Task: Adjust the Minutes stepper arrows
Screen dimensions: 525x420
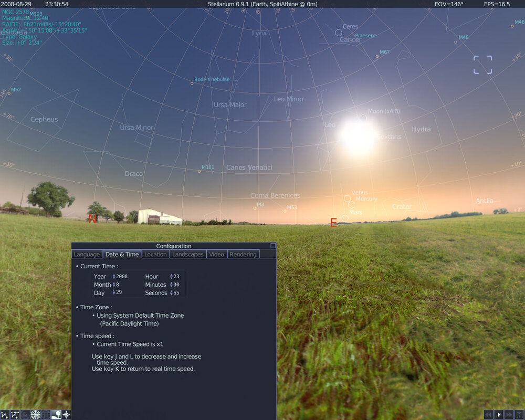Action: click(171, 285)
